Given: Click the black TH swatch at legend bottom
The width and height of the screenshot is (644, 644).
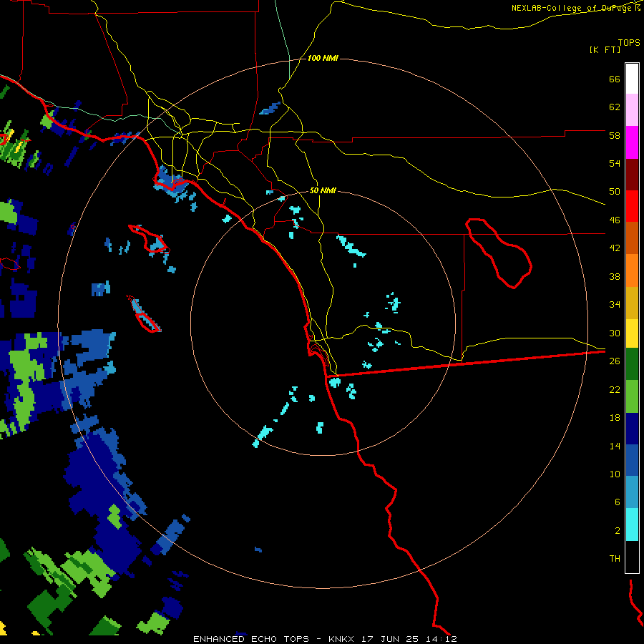Looking at the screenshot, I should point(632,557).
